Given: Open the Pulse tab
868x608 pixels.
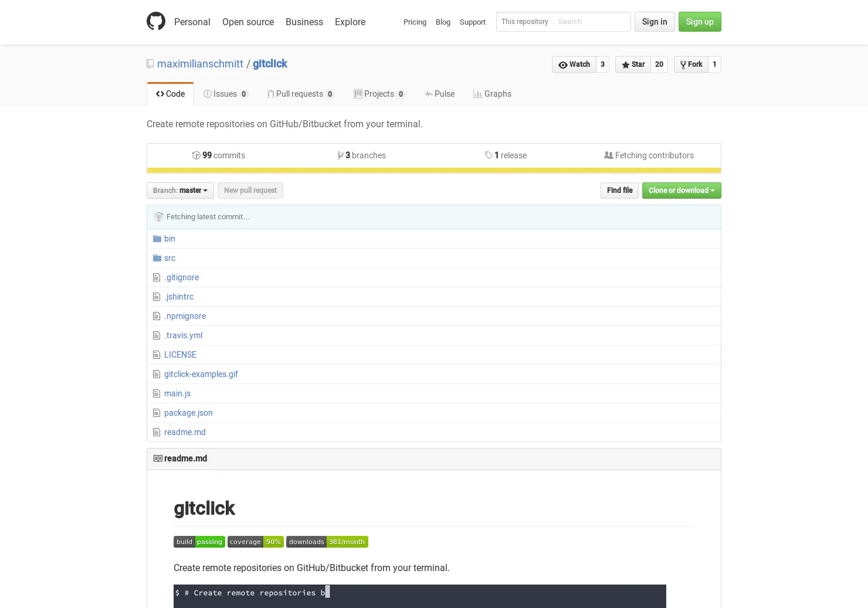Looking at the screenshot, I should pyautogui.click(x=440, y=94).
